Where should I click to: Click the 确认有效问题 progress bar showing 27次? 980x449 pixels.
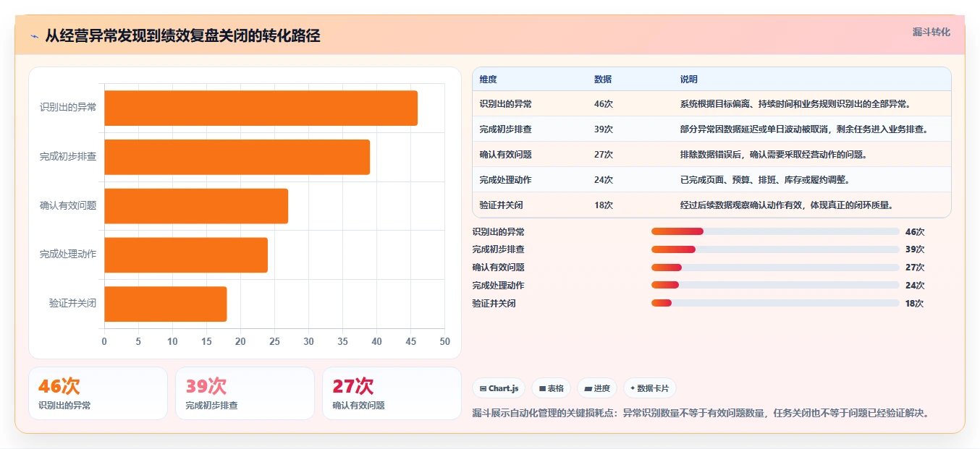pyautogui.click(x=775, y=268)
